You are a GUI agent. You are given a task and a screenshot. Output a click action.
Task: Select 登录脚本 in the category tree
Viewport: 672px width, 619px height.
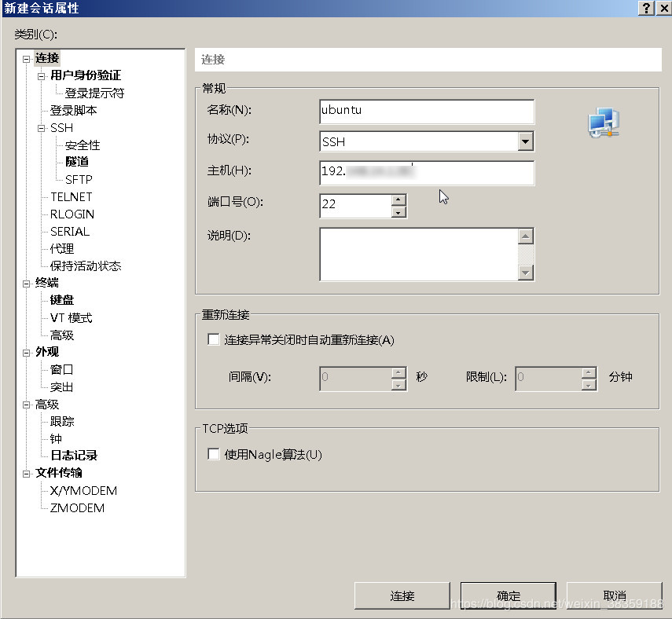[73, 110]
